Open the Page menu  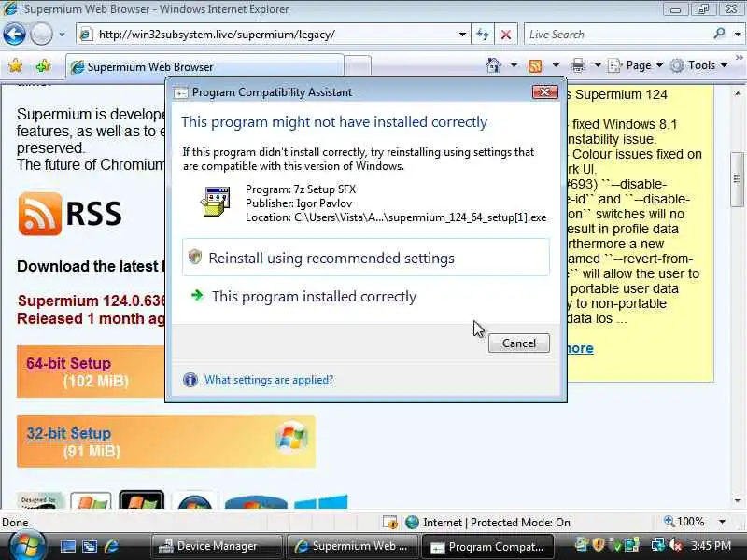pyautogui.click(x=636, y=65)
